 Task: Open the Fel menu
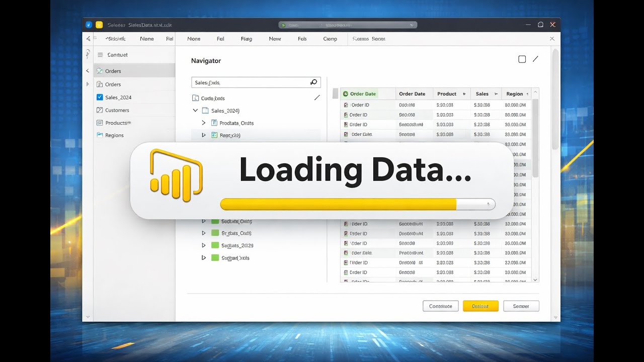click(170, 39)
